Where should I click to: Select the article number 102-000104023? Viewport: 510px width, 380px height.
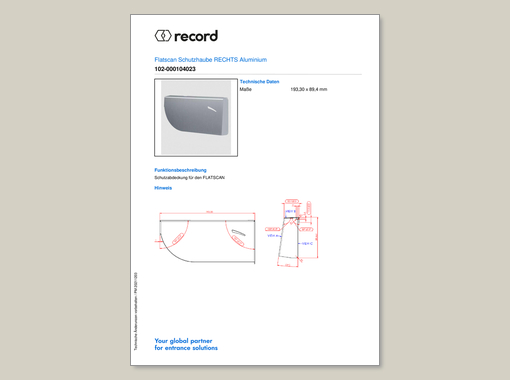pos(175,69)
